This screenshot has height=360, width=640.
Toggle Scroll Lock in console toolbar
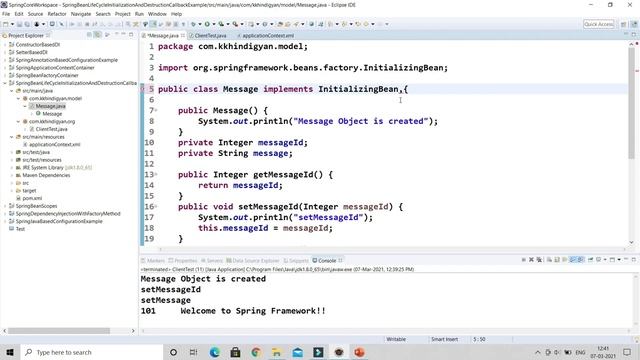pyautogui.click(x=557, y=260)
